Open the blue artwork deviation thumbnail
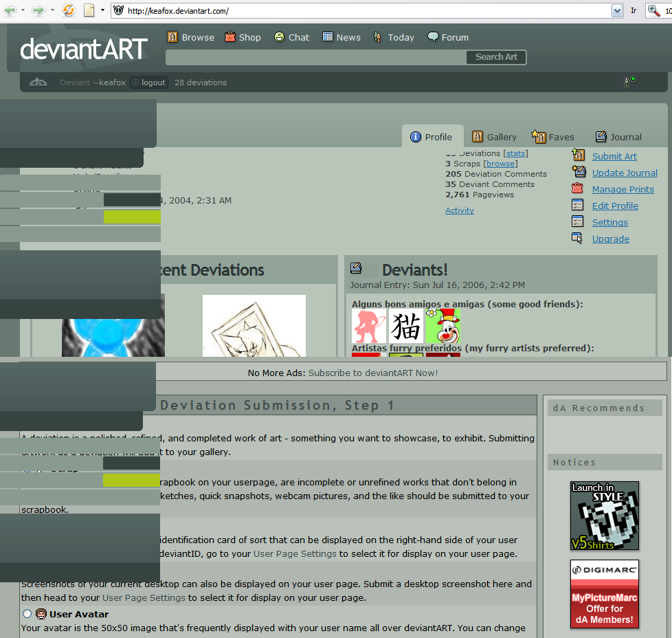 (x=113, y=338)
